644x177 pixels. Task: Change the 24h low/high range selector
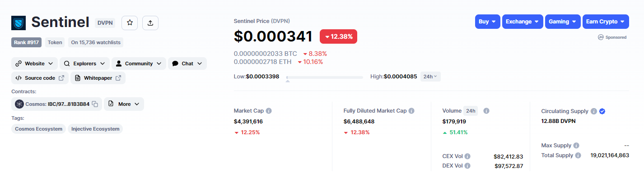pos(430,77)
